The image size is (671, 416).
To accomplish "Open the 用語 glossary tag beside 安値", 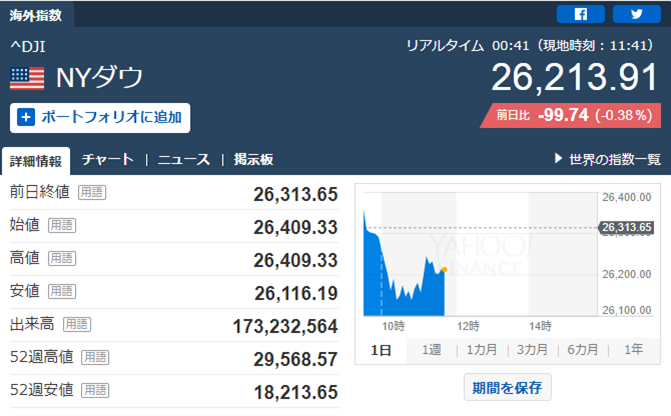I will click(62, 291).
